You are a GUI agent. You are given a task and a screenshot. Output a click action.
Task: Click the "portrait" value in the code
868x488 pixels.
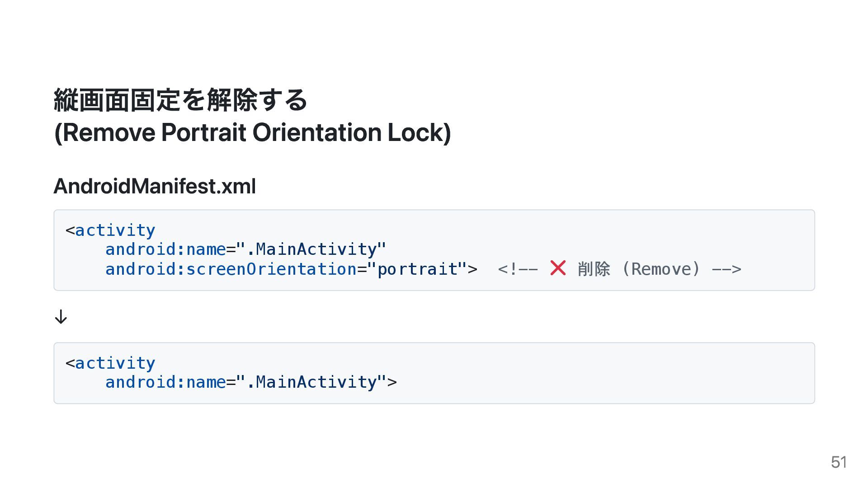click(417, 269)
